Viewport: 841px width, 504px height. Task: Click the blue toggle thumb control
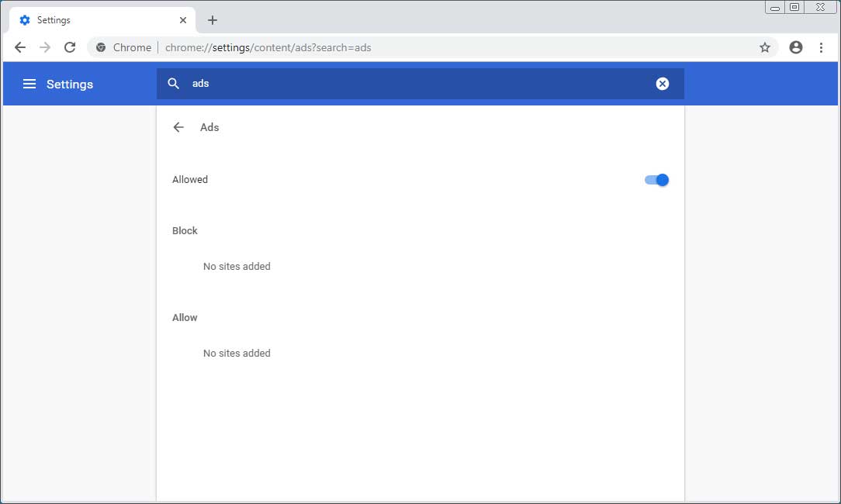pos(662,179)
